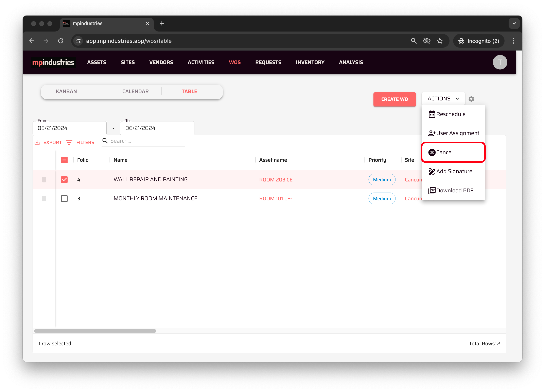Expand the browser tab search chevron

pos(514,23)
